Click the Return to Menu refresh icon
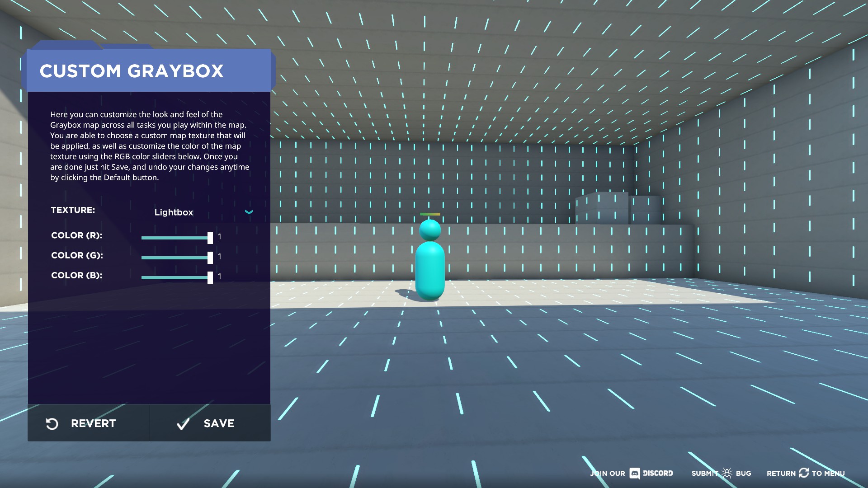Image resolution: width=868 pixels, height=488 pixels. [x=803, y=473]
